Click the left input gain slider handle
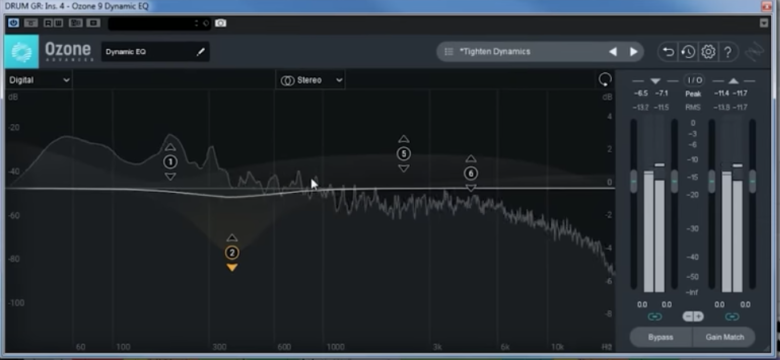The image size is (780, 360). (634, 181)
